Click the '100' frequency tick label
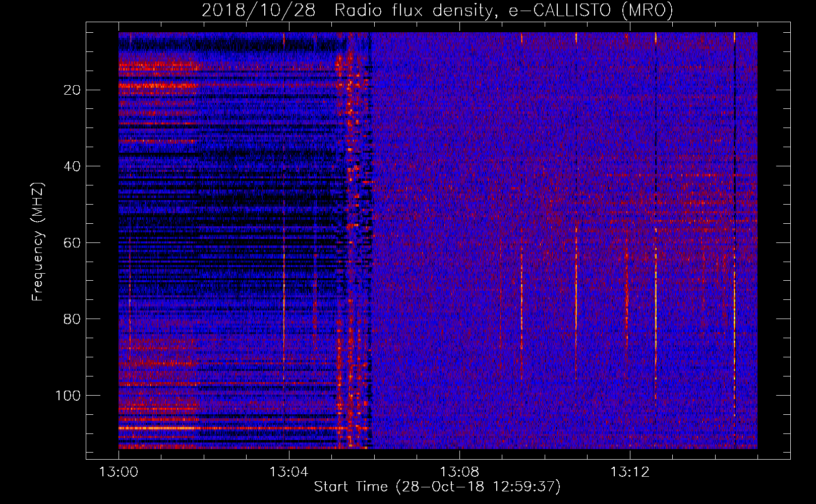 (68, 396)
